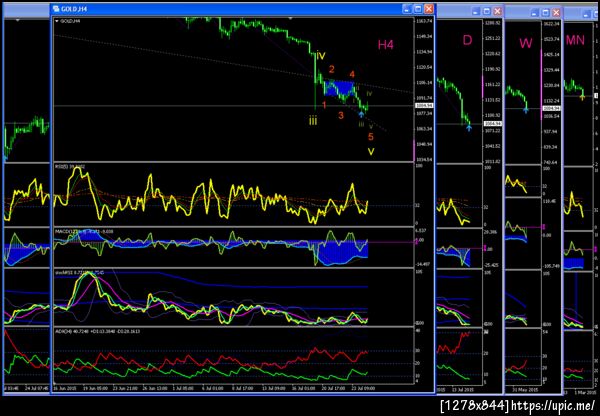Select the large yellow wave label iii
This screenshot has height=416, width=600.
[313, 121]
